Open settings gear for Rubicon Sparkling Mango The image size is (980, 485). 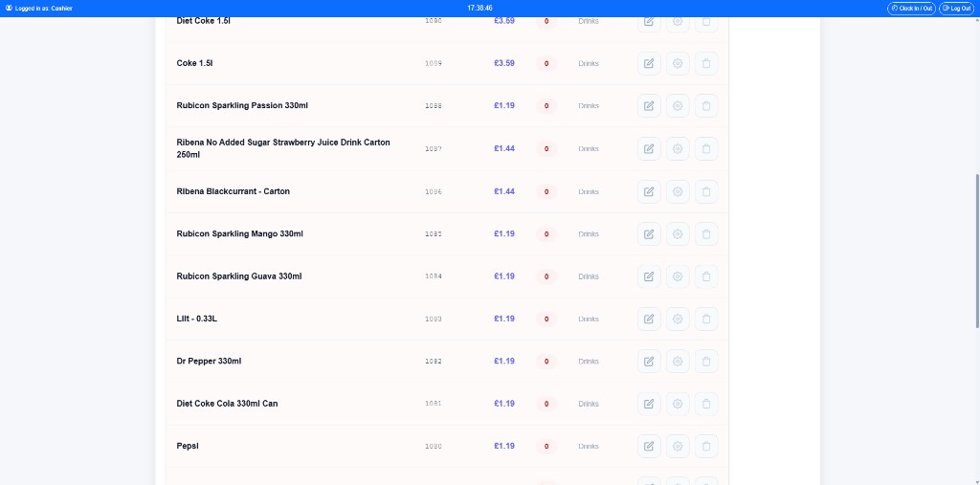pyautogui.click(x=678, y=233)
